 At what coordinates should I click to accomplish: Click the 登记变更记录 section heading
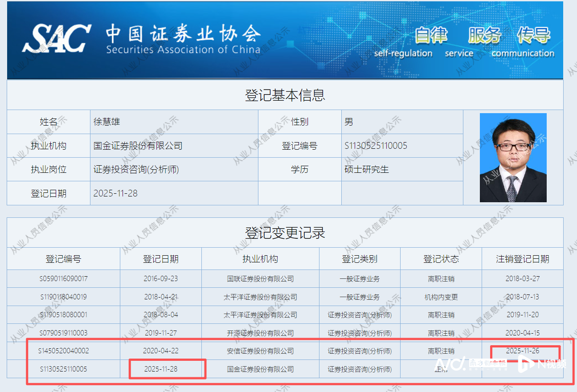pyautogui.click(x=285, y=233)
